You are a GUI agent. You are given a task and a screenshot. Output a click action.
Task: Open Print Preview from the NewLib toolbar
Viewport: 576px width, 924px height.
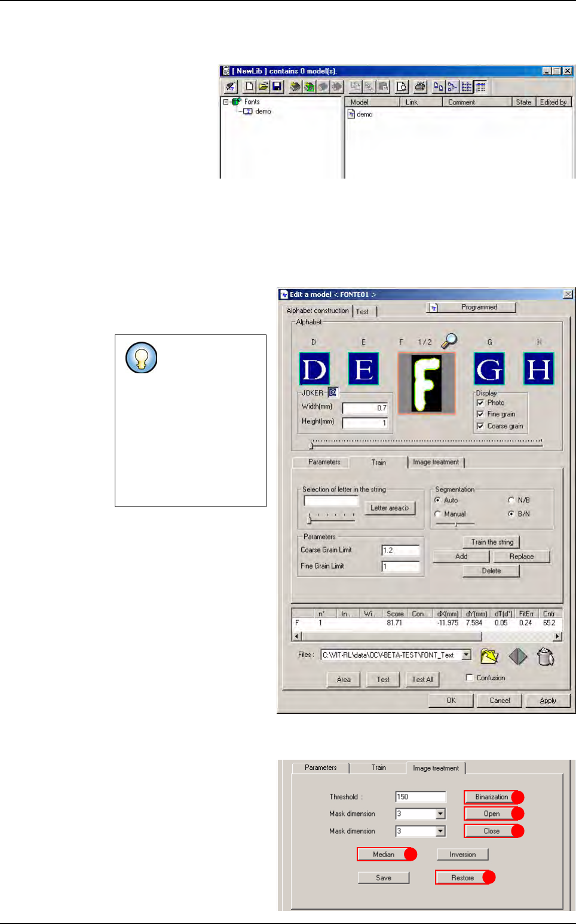(402, 87)
